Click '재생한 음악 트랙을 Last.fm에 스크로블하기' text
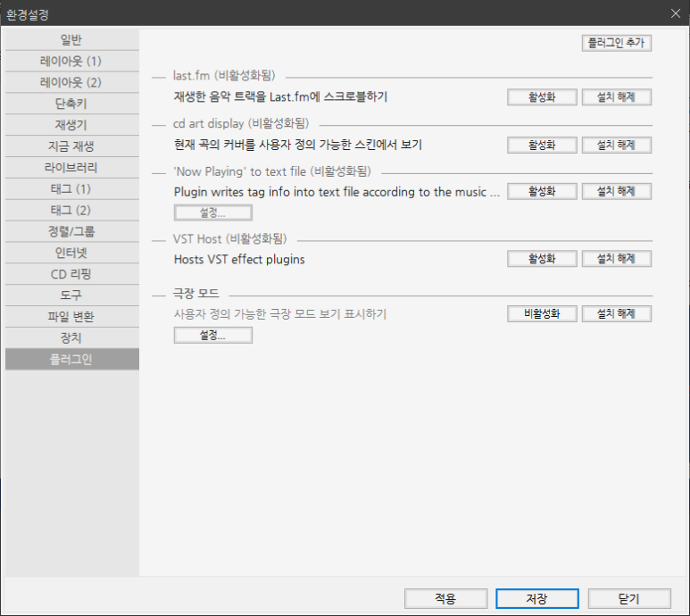The height and width of the screenshot is (616, 690). tap(280, 96)
